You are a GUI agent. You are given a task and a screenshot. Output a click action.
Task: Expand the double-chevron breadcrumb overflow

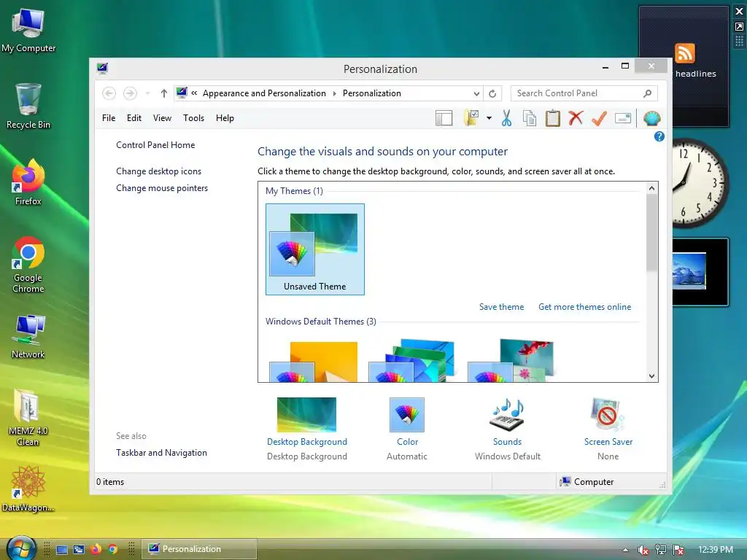(x=194, y=93)
